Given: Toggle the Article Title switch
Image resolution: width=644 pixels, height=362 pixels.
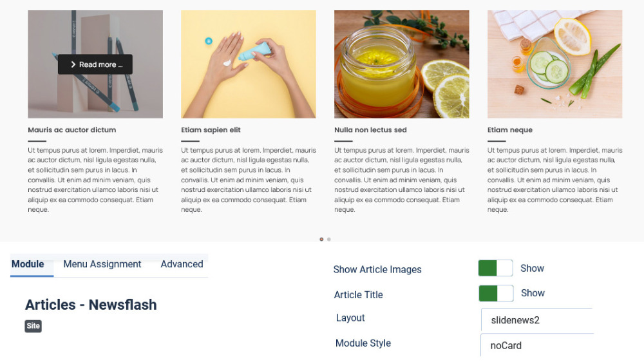Looking at the screenshot, I should tap(496, 293).
